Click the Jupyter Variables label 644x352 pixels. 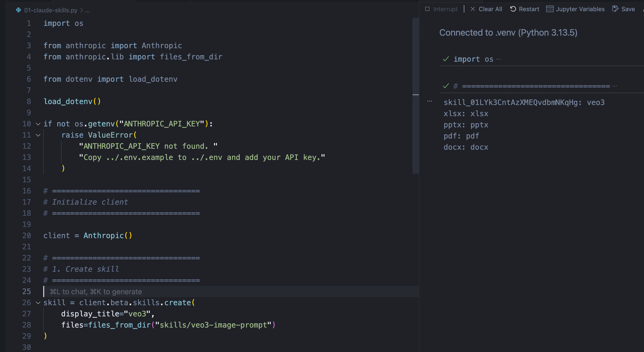click(580, 9)
